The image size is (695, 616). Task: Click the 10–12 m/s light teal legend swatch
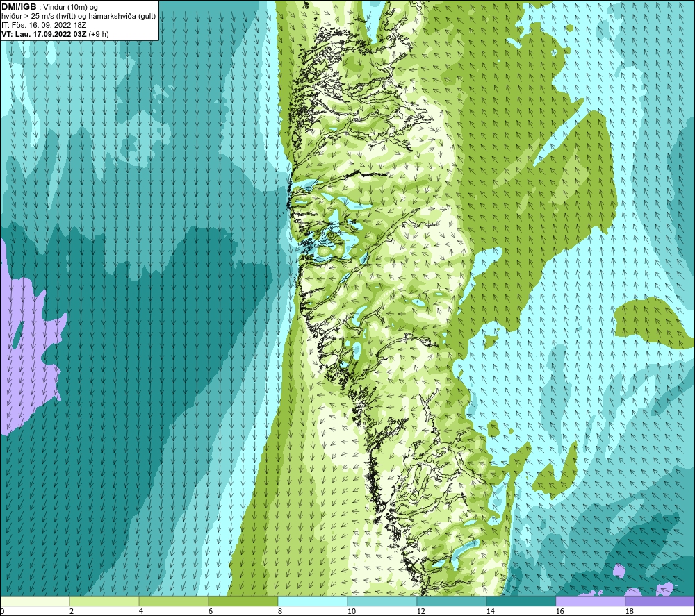[382, 601]
